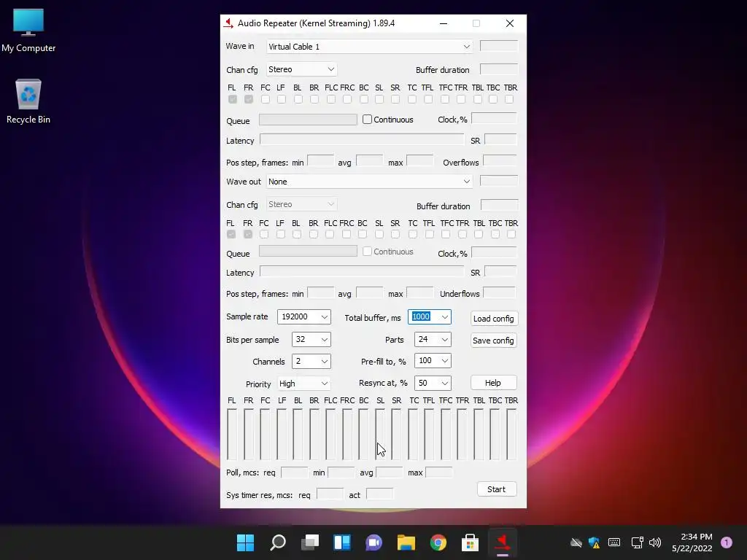The image size is (747, 560).
Task: Open the Windows Security tray icon
Action: point(594,542)
